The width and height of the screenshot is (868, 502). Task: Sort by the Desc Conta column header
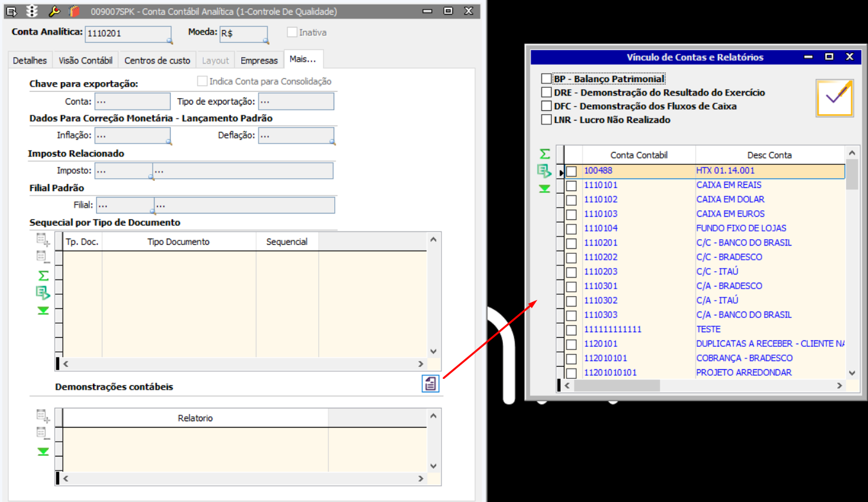coord(769,155)
